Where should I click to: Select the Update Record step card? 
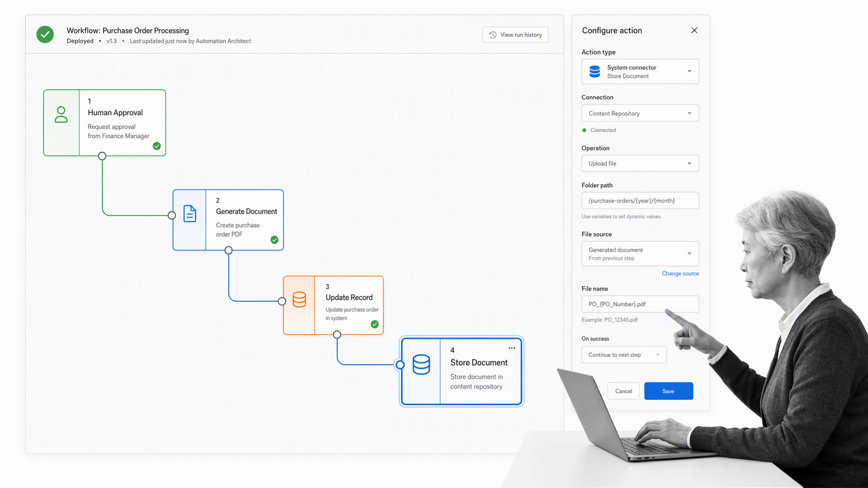333,305
